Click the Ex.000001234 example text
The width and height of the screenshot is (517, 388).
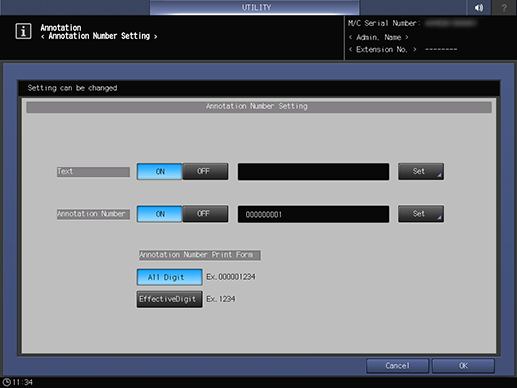tap(231, 277)
